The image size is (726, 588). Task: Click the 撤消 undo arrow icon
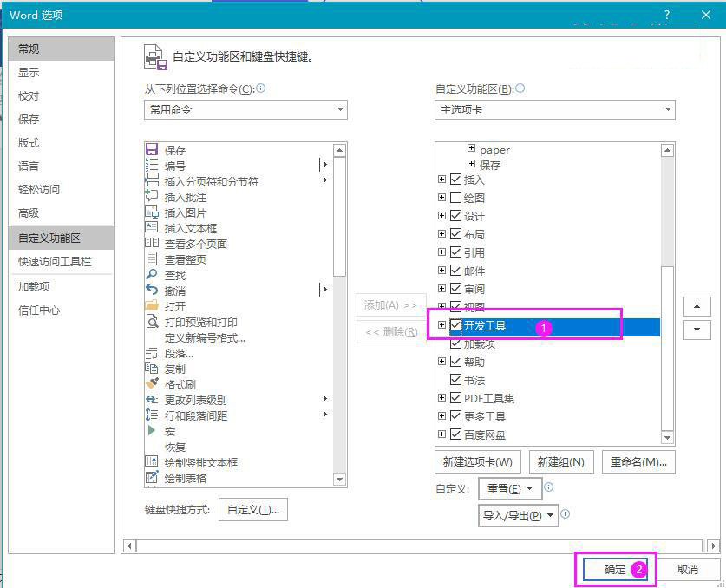(x=152, y=289)
